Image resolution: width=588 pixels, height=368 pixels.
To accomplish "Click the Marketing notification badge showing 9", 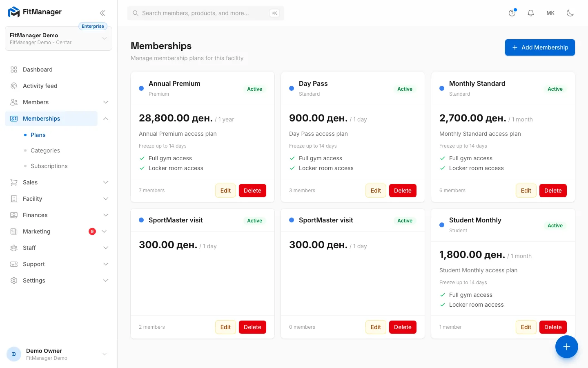I will [x=92, y=231].
